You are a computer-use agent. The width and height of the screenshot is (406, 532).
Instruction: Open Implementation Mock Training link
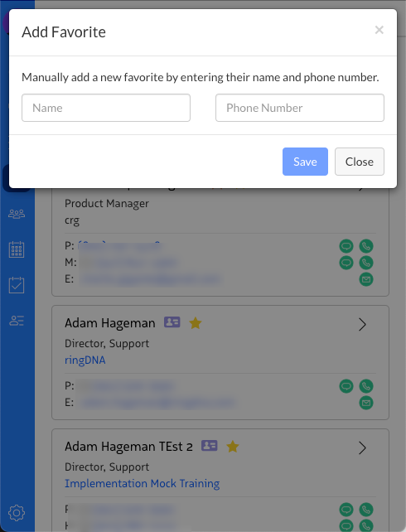(x=143, y=483)
